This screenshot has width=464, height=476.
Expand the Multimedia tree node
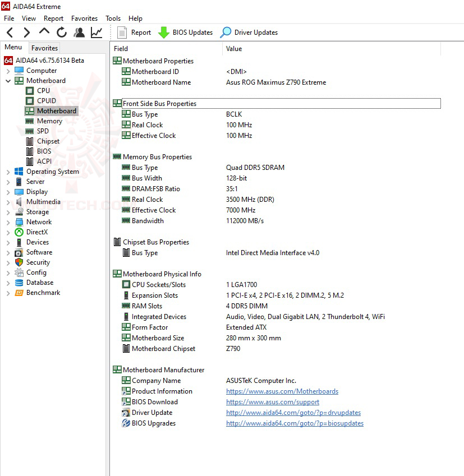(x=8, y=202)
